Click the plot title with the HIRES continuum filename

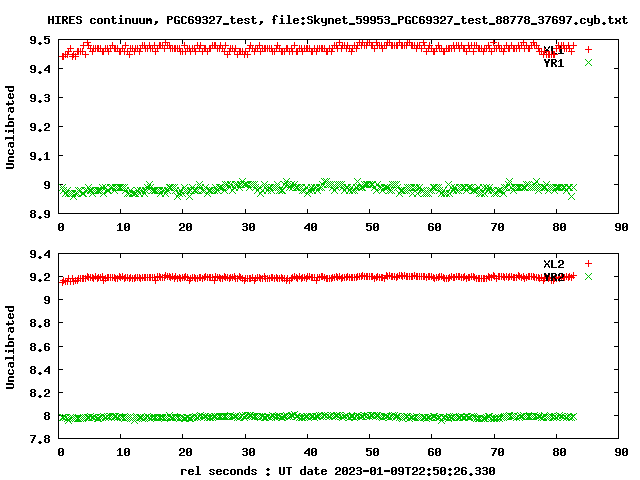pyautogui.click(x=338, y=20)
